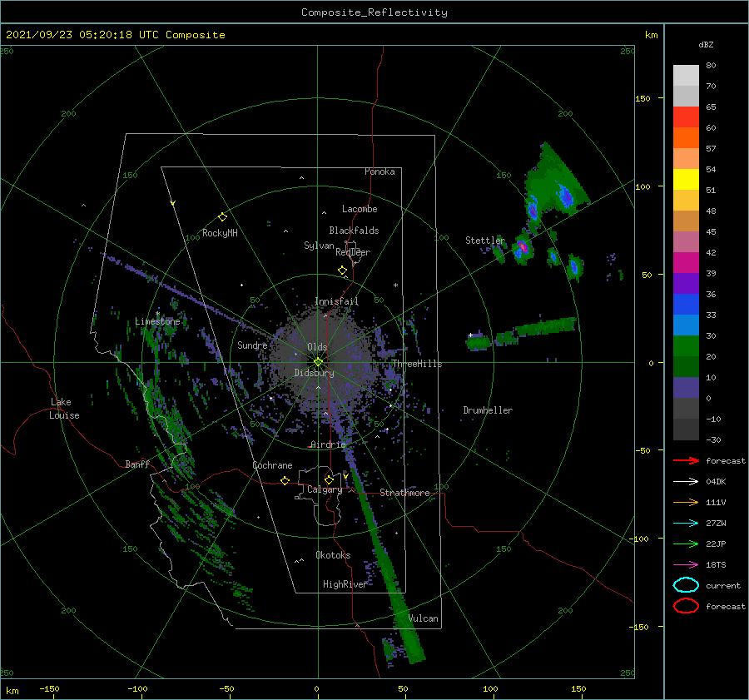Click the yellow diamond marker above Calgary label

329,479
